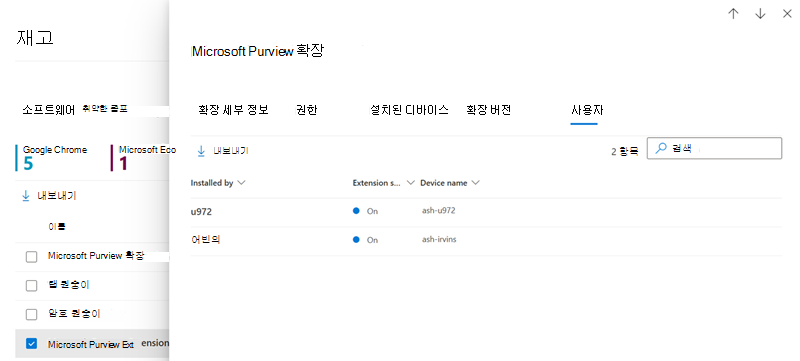Switch to 설치된 디바이스 tab
Screen dimensions: 800x361
coord(409,110)
